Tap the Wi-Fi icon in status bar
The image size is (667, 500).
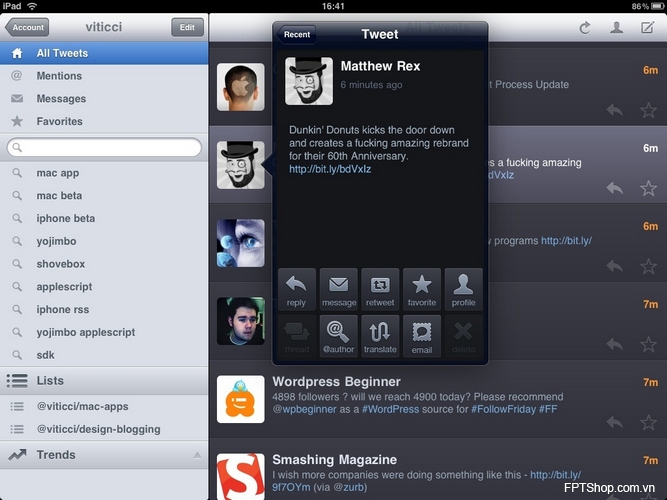click(32, 6)
